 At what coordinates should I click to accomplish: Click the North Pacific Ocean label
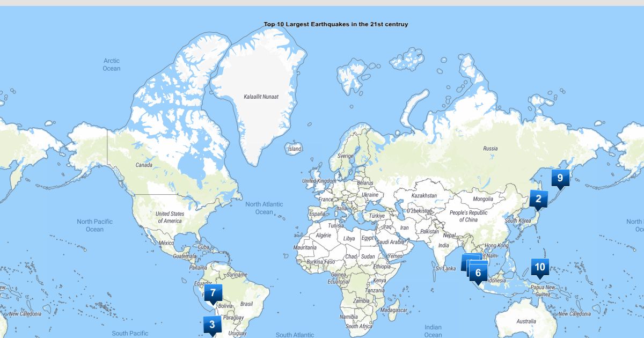point(94,225)
